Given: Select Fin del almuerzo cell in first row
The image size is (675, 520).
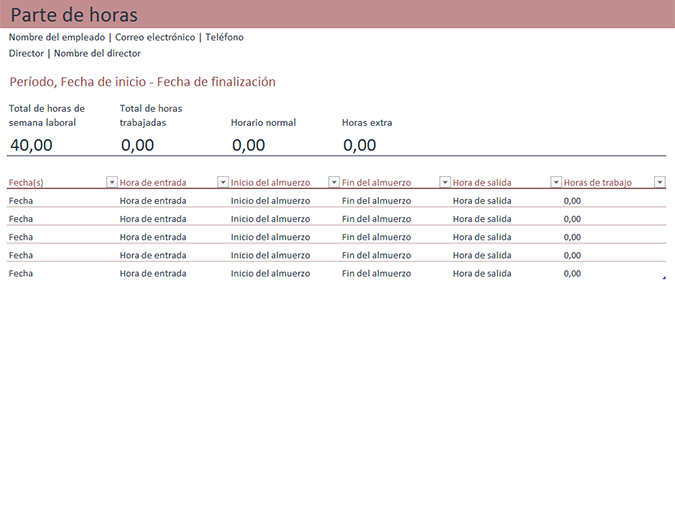Looking at the screenshot, I should (376, 201).
